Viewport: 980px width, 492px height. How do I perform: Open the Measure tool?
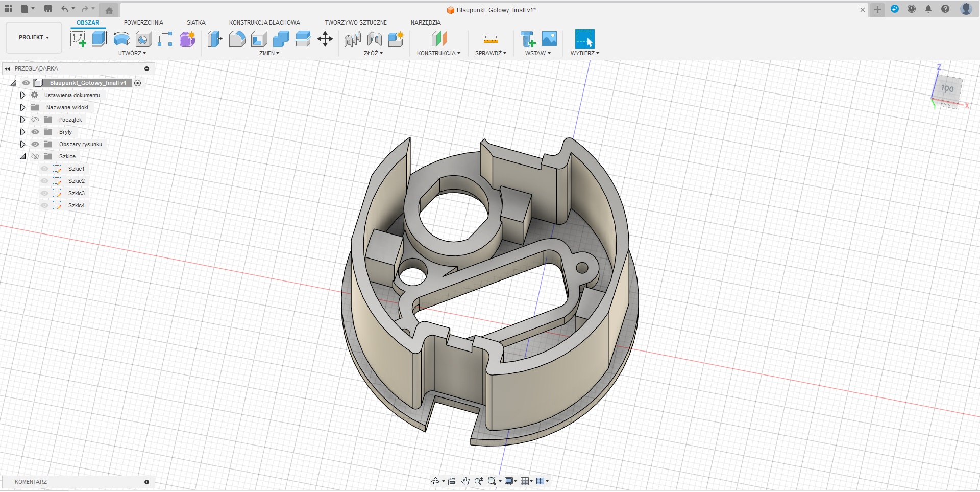click(x=491, y=39)
